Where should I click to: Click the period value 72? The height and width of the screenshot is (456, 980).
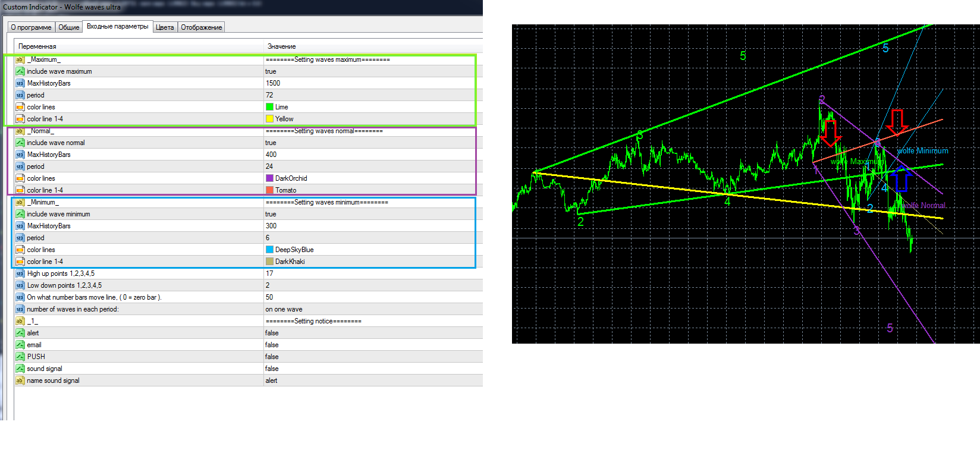pos(269,95)
